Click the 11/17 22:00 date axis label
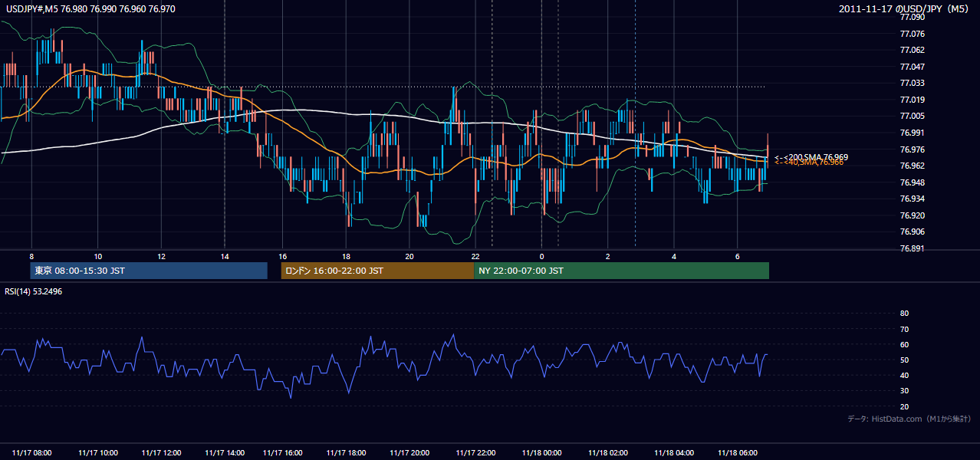Image resolution: width=980 pixels, height=460 pixels. pos(475,453)
